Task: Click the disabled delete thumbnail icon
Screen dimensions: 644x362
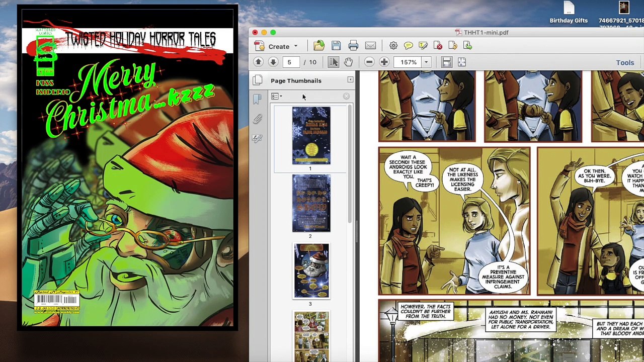Action: click(x=346, y=96)
